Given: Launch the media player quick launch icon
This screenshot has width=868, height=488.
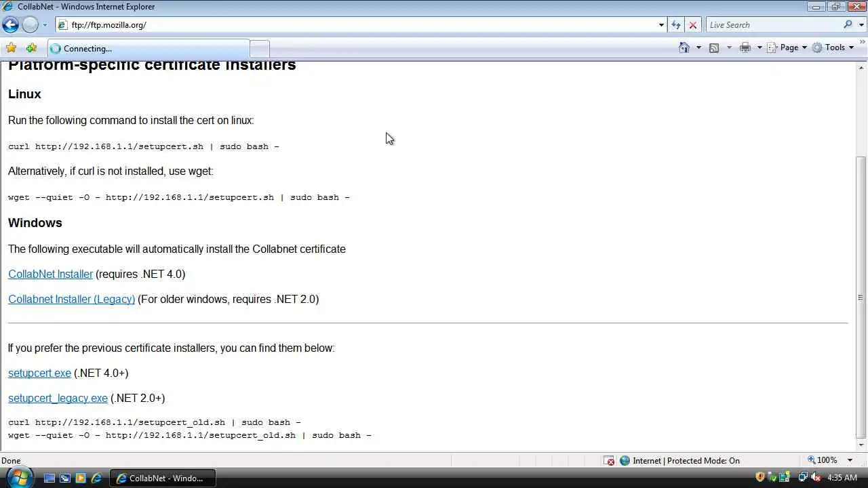Looking at the screenshot, I should coord(81,478).
